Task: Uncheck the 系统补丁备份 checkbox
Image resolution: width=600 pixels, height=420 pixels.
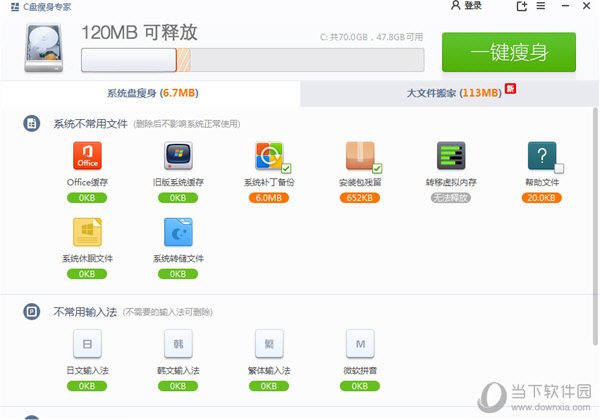Action: [286, 168]
